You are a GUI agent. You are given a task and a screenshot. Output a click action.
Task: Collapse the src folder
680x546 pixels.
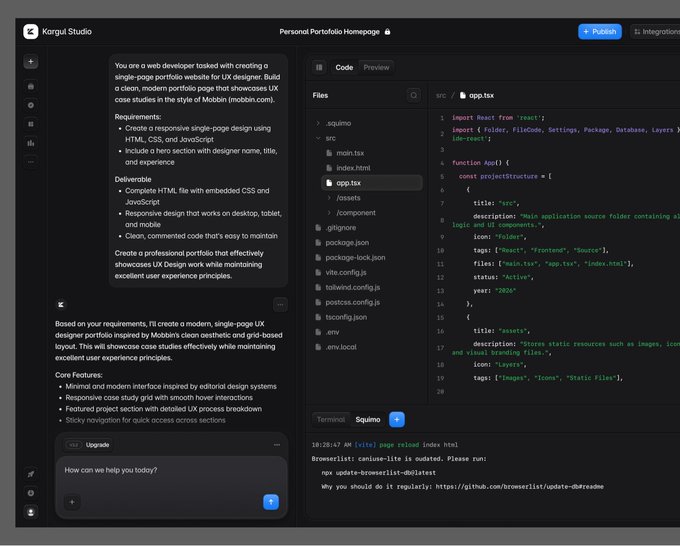326,138
